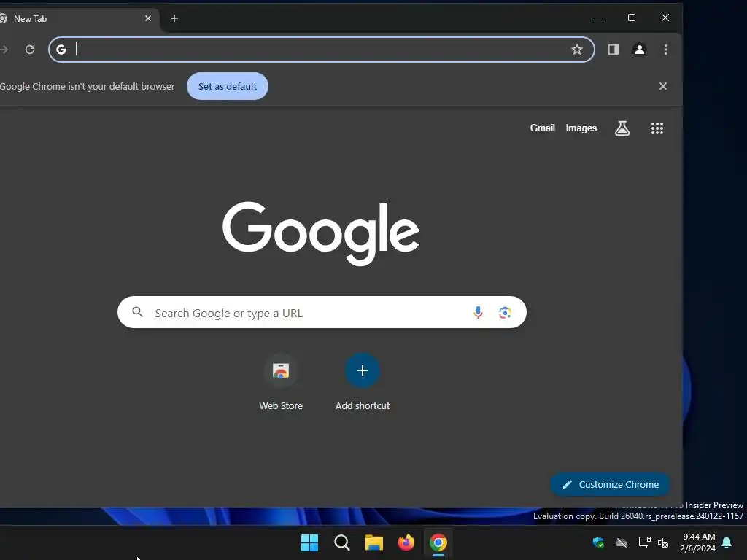
Task: Go forward with the arrow button
Action: (4, 50)
